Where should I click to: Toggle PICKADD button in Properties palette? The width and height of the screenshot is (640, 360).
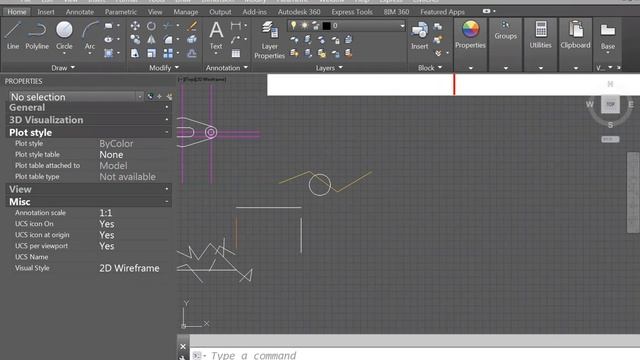(150, 97)
